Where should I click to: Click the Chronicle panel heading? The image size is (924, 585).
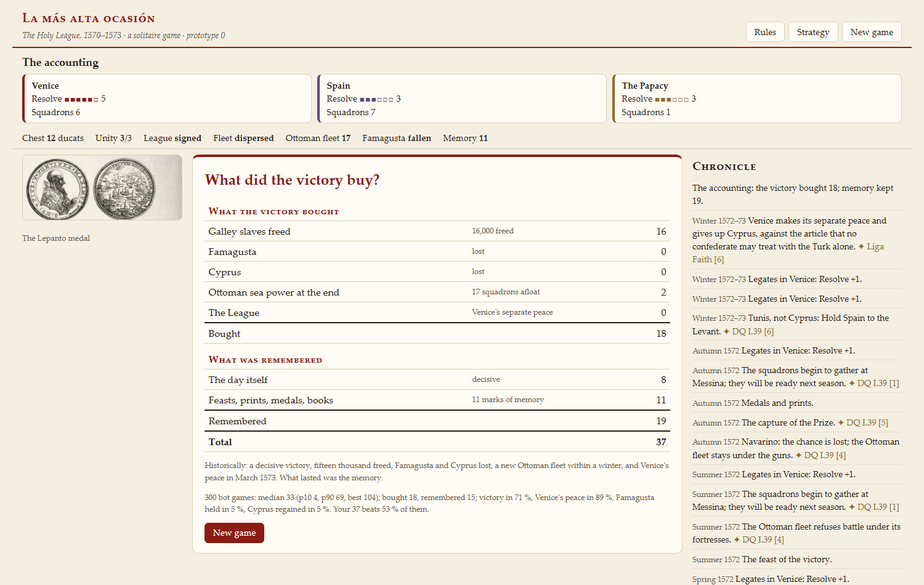tap(724, 166)
